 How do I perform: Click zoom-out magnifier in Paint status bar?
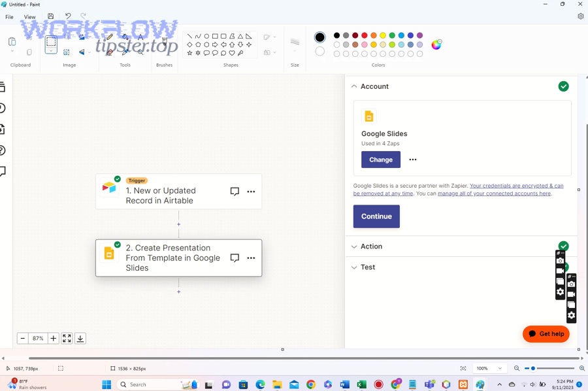pos(517,369)
